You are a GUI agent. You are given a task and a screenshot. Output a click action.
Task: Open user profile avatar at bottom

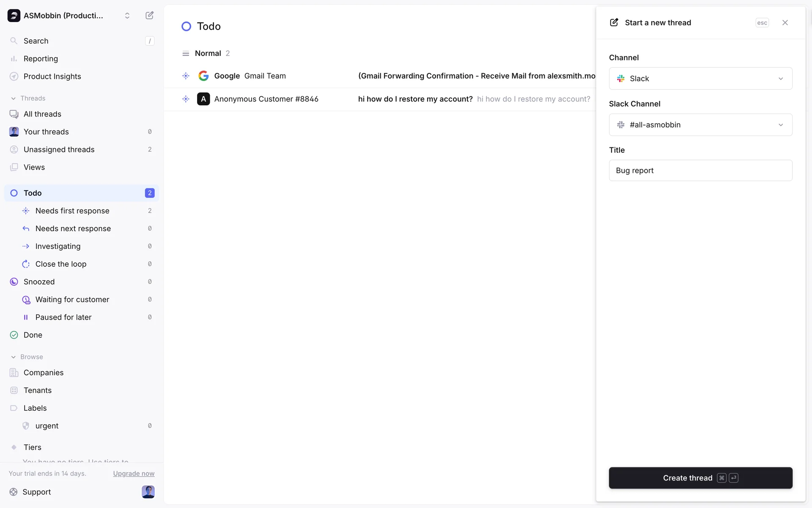click(x=148, y=492)
